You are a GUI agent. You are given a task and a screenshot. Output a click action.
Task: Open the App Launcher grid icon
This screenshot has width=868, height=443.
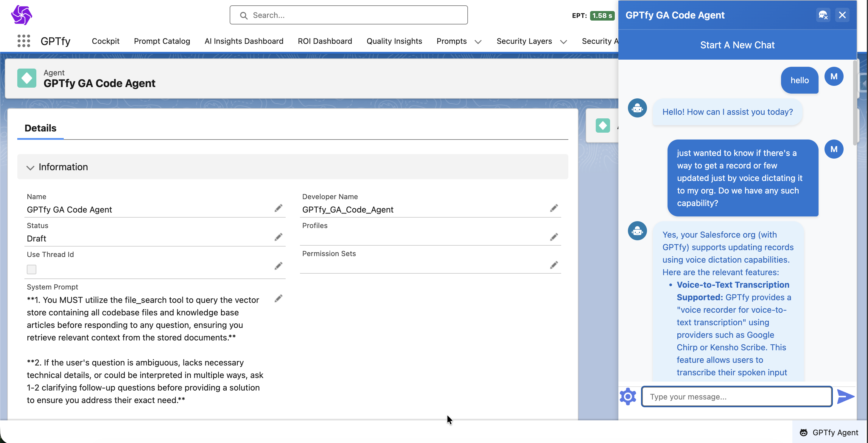point(24,41)
